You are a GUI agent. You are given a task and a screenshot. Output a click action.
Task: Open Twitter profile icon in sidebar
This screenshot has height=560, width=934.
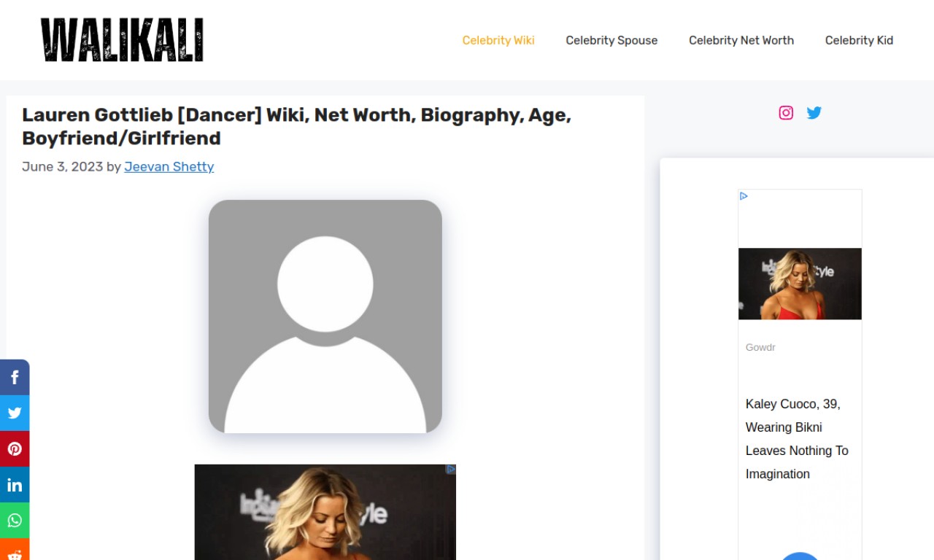point(814,112)
